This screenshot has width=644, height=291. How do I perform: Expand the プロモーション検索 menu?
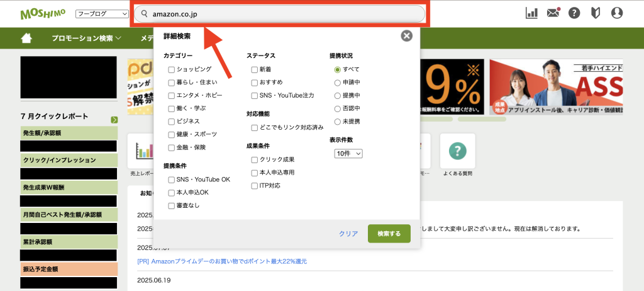pyautogui.click(x=86, y=38)
